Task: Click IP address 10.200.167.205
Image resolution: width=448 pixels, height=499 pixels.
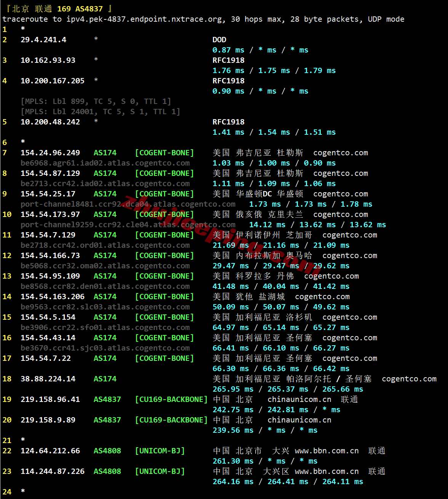Action: point(53,81)
